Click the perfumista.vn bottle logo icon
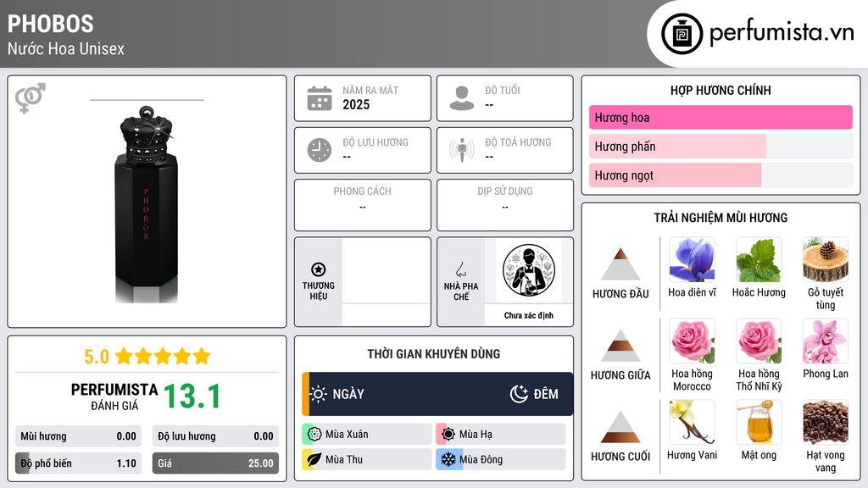The width and height of the screenshot is (868, 488). (x=682, y=34)
